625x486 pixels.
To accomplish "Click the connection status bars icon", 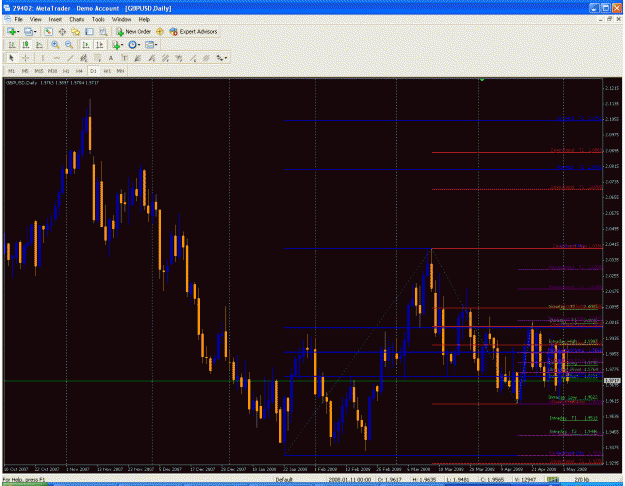I will pyautogui.click(x=552, y=479).
